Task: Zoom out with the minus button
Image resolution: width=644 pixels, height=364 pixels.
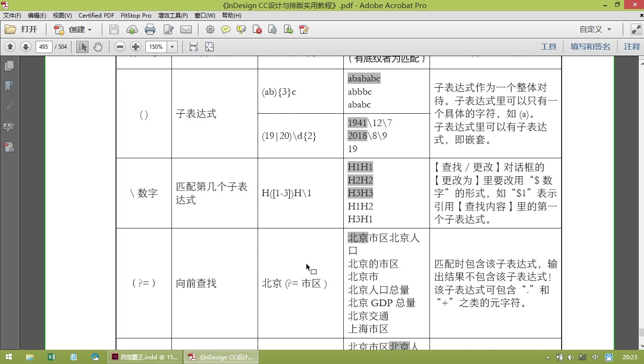Action: (x=120, y=46)
